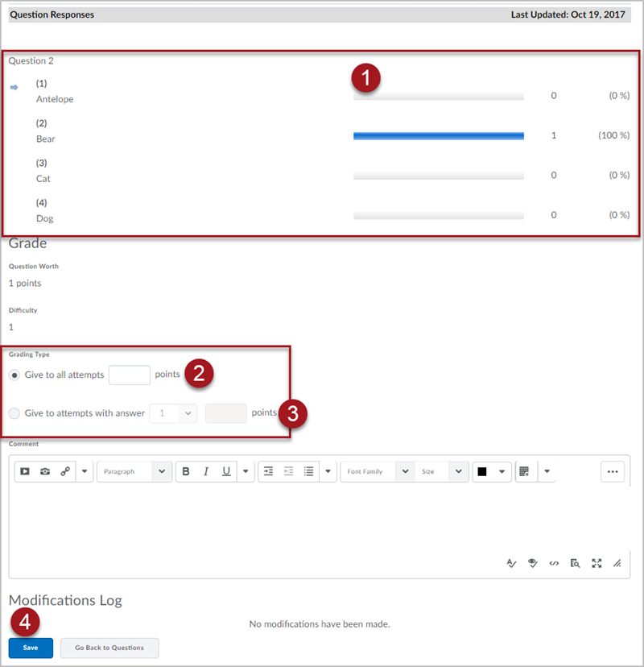
Task: Click the Dog answer text
Action: [44, 218]
